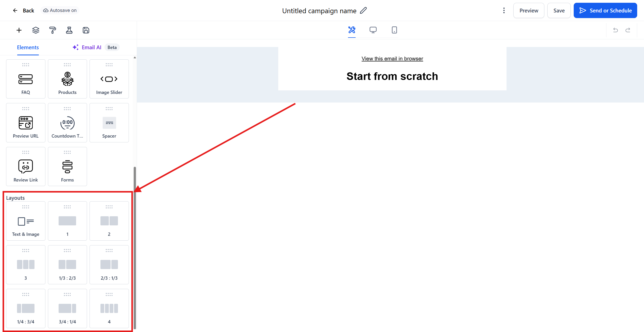Switch to desktop preview mode icon
The height and width of the screenshot is (332, 644).
373,30
